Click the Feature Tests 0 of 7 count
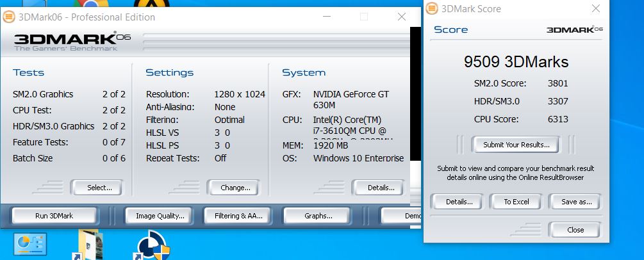Image resolution: width=644 pixels, height=260 pixels. [x=114, y=142]
